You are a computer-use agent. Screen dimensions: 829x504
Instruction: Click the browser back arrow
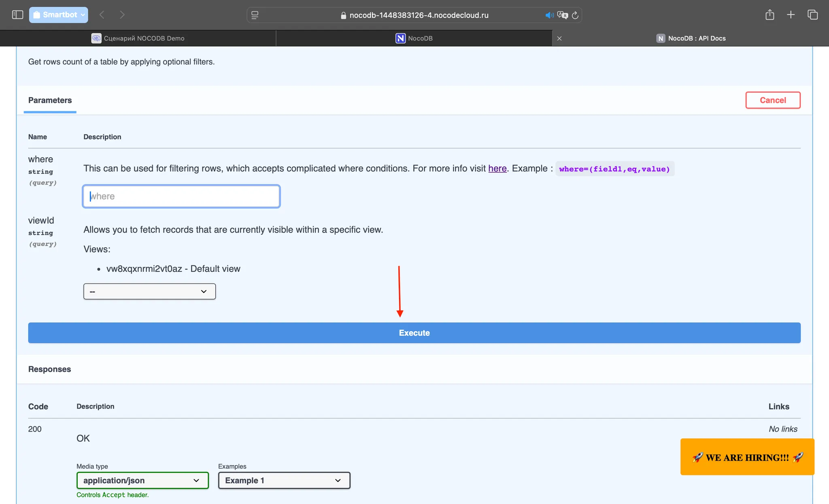click(x=102, y=15)
